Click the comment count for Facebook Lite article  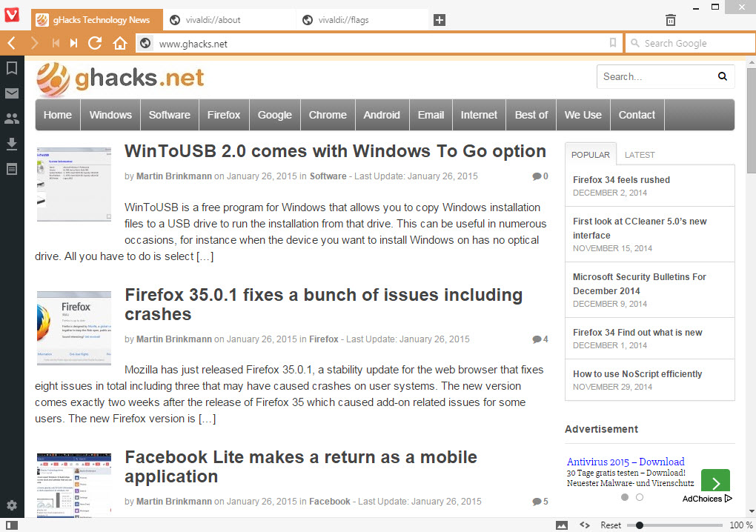coord(540,502)
